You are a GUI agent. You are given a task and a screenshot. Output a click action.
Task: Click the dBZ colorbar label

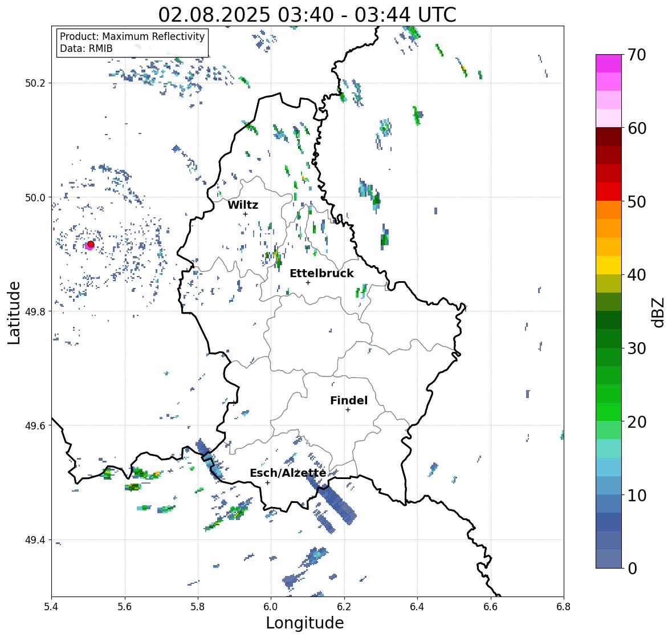[658, 313]
